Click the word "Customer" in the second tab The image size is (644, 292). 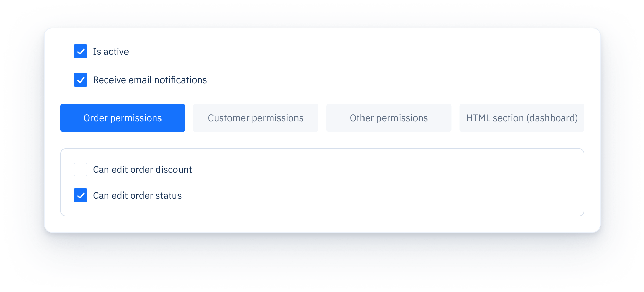click(228, 118)
